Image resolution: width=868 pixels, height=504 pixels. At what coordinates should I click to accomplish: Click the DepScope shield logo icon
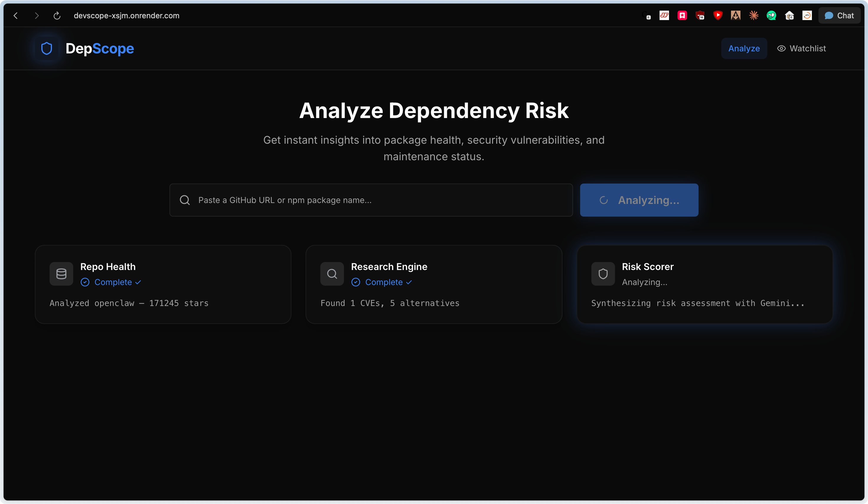[x=47, y=48]
